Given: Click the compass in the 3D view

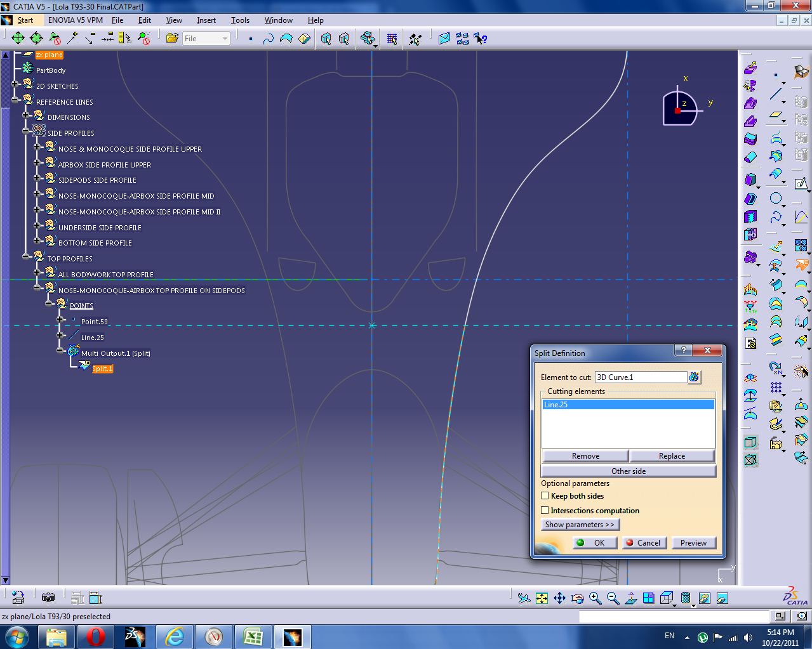Looking at the screenshot, I should pos(682,108).
